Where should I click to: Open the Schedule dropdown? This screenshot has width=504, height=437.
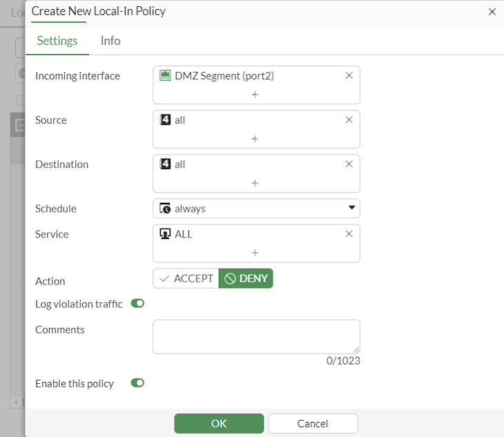coord(256,208)
